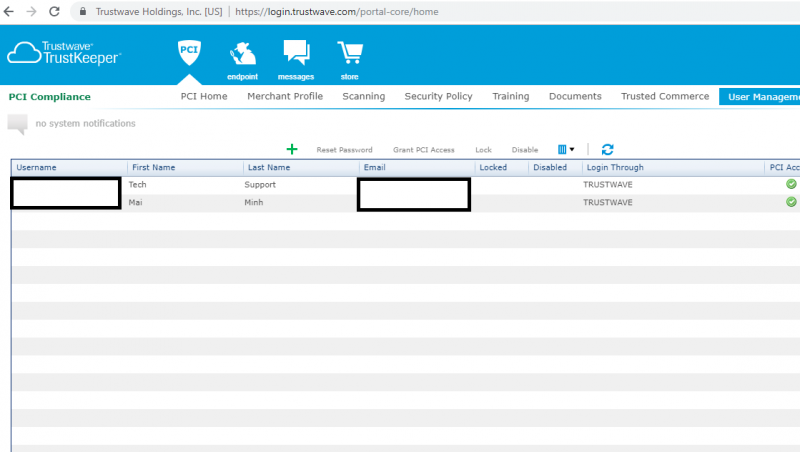This screenshot has width=800, height=452.
Task: Open the store cart icon
Action: [349, 56]
